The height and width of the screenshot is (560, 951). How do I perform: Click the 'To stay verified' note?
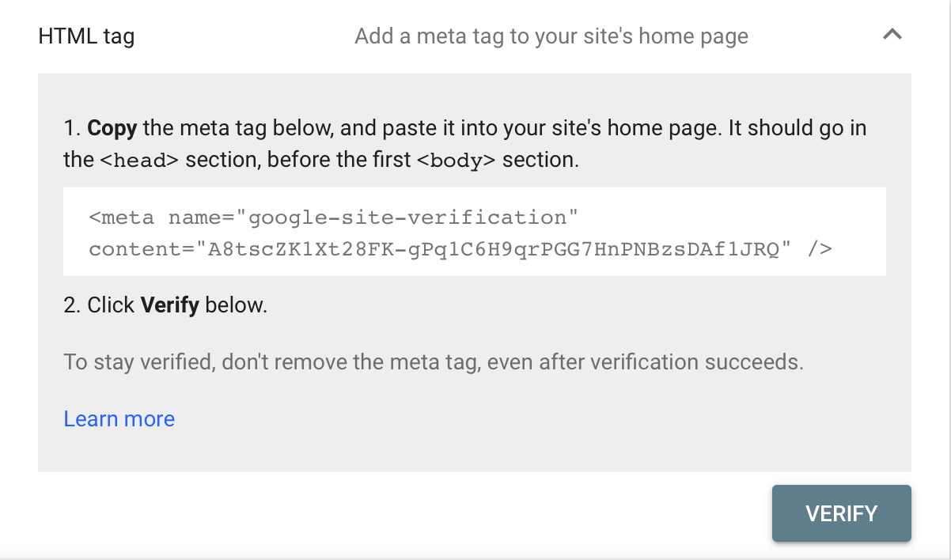click(433, 362)
